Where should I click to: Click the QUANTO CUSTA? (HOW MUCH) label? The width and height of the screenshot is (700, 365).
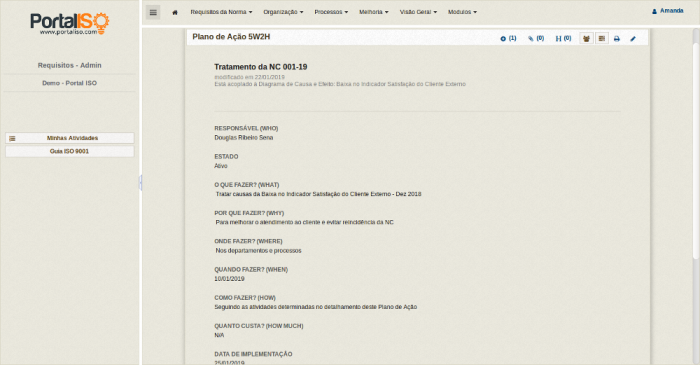pos(258,326)
